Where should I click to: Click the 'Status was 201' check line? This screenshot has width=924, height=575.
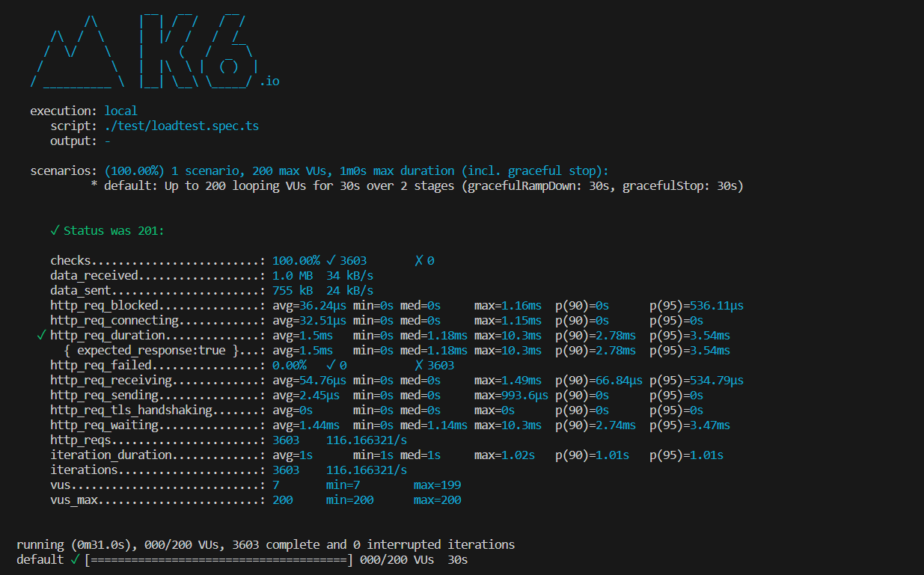pos(107,230)
